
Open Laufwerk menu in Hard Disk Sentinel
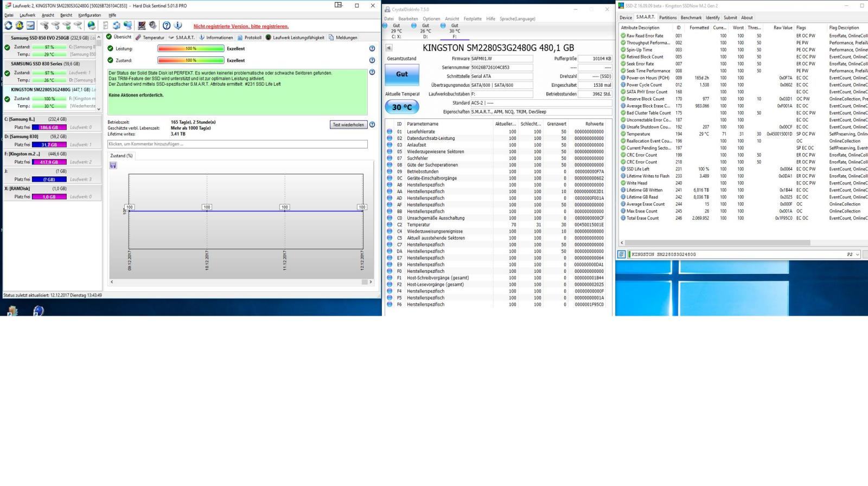(x=27, y=15)
